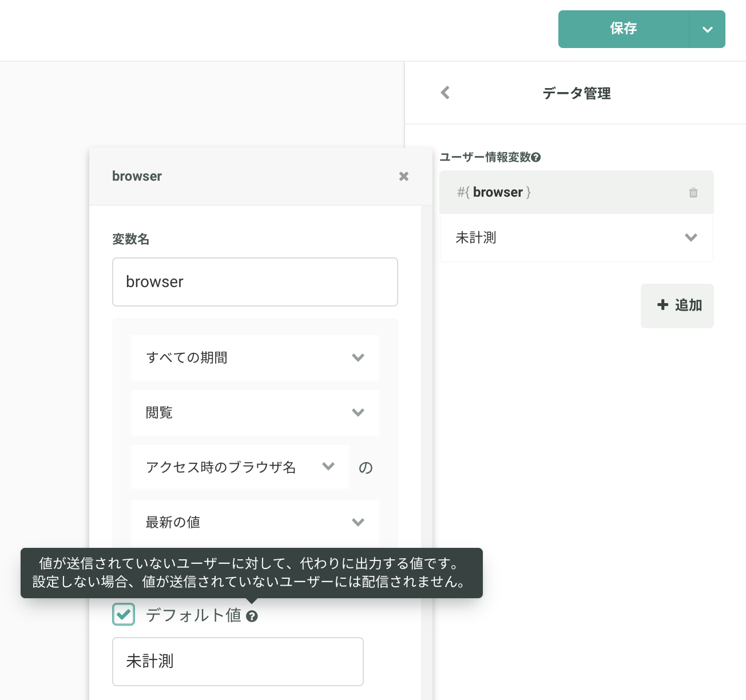Expand the 未計測 dropdown in data panel
Screen dimensions: 746x700
click(x=577, y=237)
